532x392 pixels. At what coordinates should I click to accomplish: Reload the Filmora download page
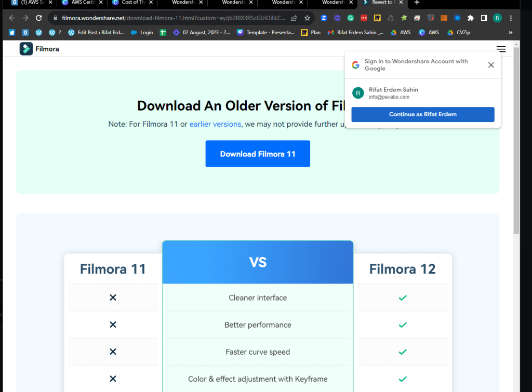click(38, 18)
